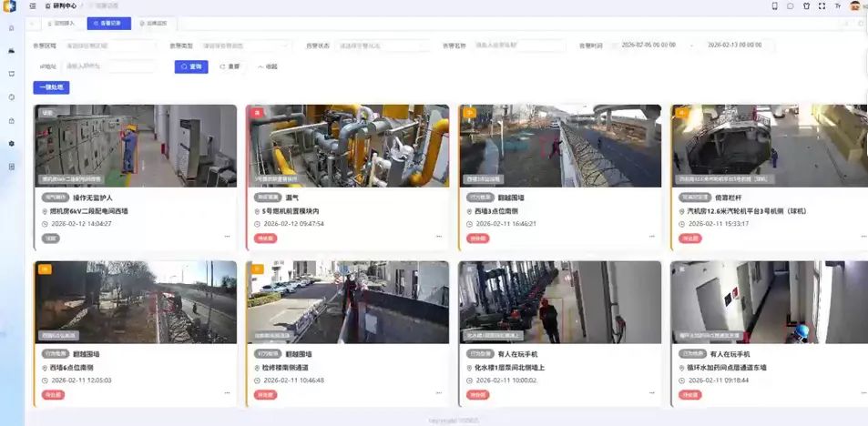Open more options on 操作无监护人 card
This screenshot has width=868, height=426.
[x=227, y=237]
